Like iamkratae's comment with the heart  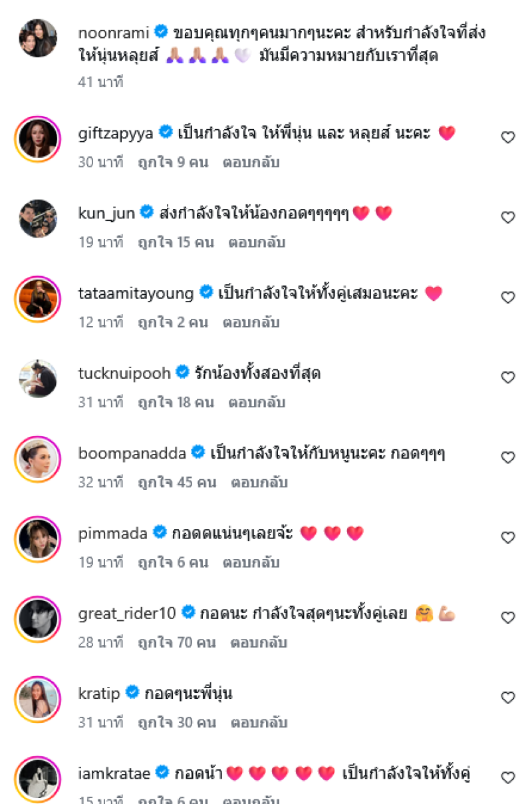pyautogui.click(x=508, y=777)
